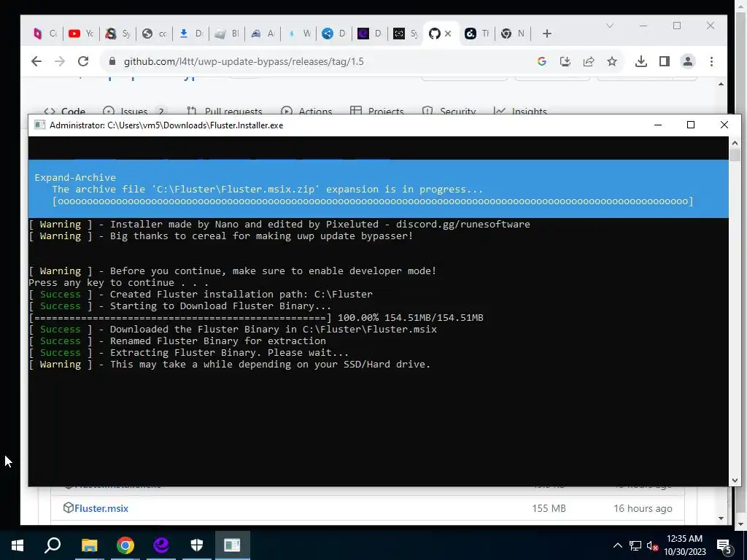Open the tab with the blue circular share favicon
747x560 pixels.
(333, 34)
